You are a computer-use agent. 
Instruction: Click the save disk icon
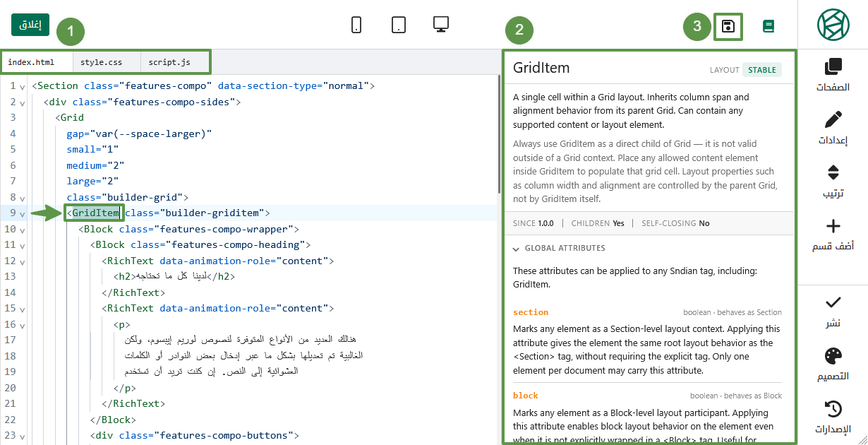tap(728, 27)
